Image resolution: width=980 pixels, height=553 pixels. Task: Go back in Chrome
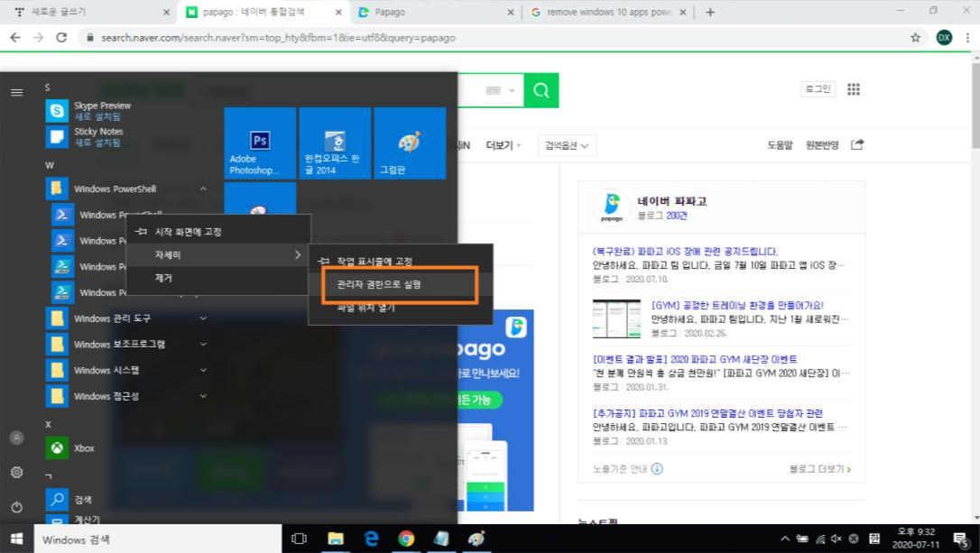click(x=15, y=38)
